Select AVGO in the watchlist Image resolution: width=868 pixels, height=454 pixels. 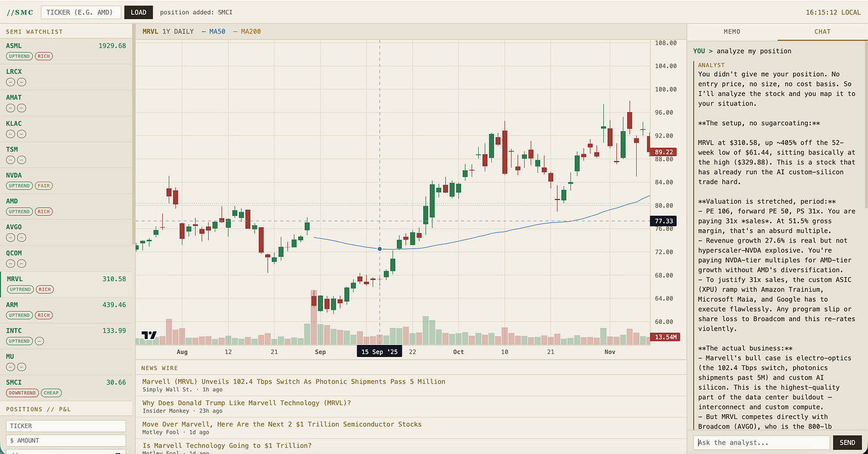pos(66,232)
